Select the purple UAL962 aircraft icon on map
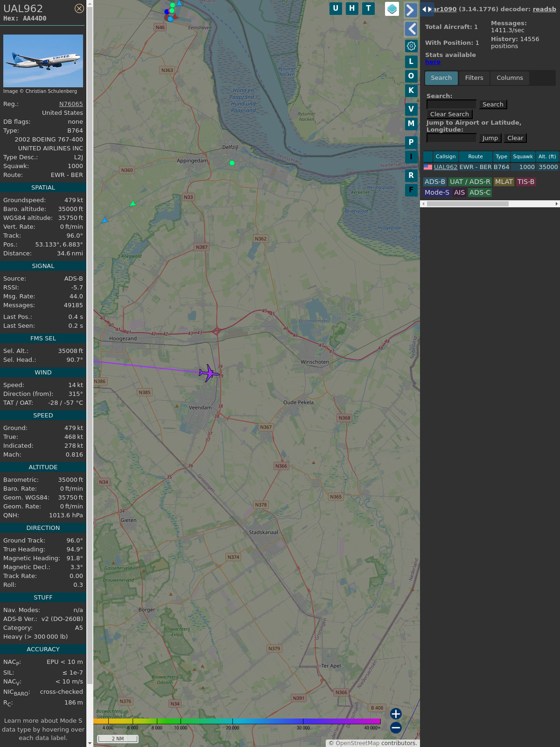 point(209,373)
